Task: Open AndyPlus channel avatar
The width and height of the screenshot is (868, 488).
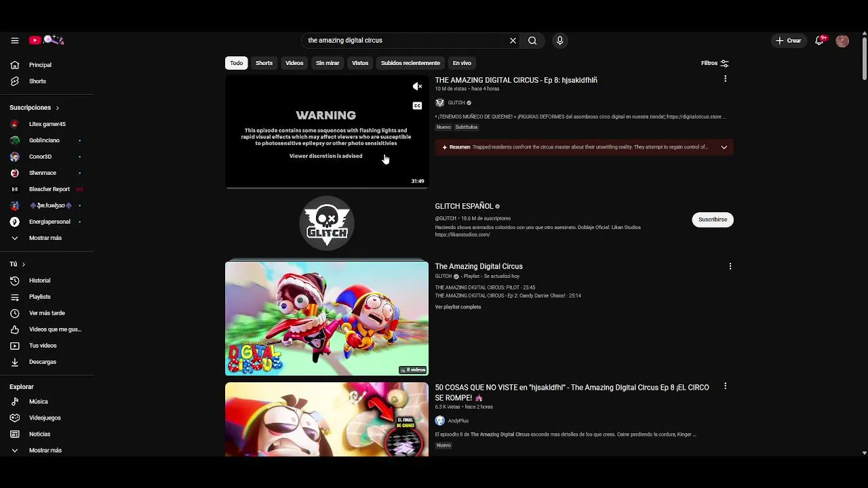Action: tap(439, 421)
